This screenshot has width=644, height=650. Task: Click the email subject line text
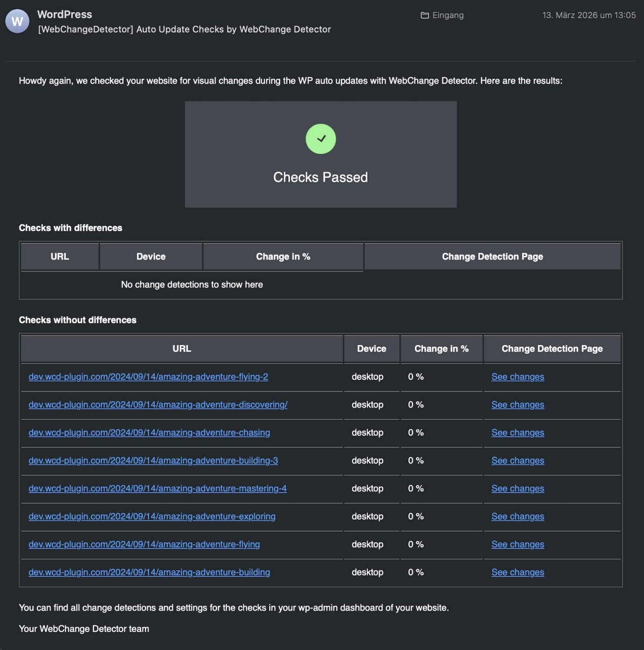(184, 29)
